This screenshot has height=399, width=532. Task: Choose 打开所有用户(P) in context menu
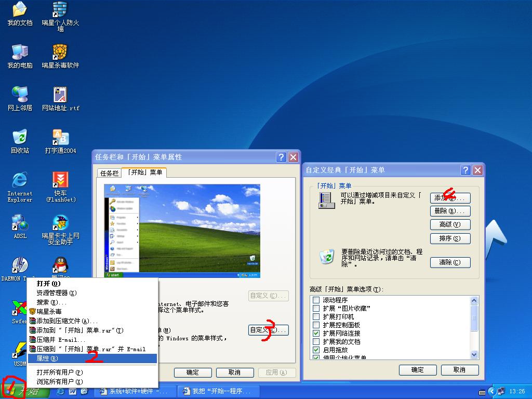coord(92,372)
